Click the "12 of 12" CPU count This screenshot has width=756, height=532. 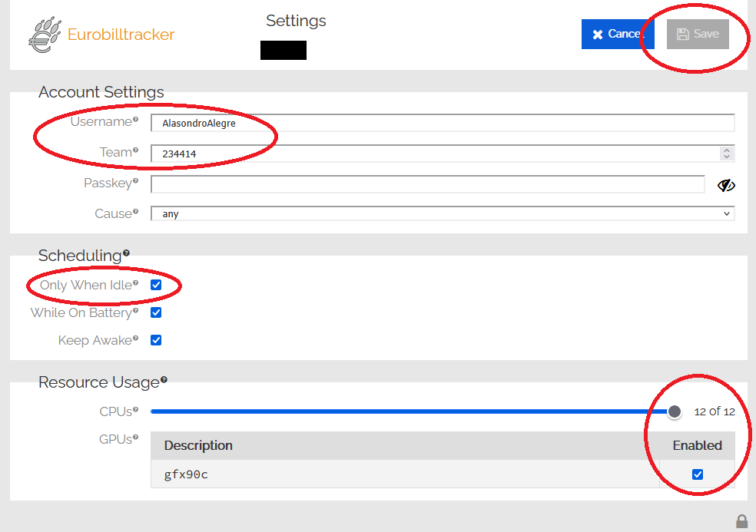tap(715, 411)
